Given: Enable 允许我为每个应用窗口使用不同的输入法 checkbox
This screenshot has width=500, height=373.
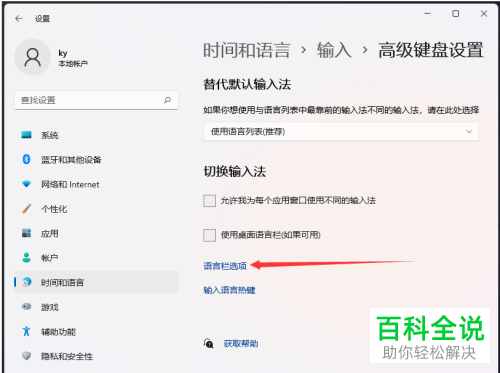Looking at the screenshot, I should point(209,201).
